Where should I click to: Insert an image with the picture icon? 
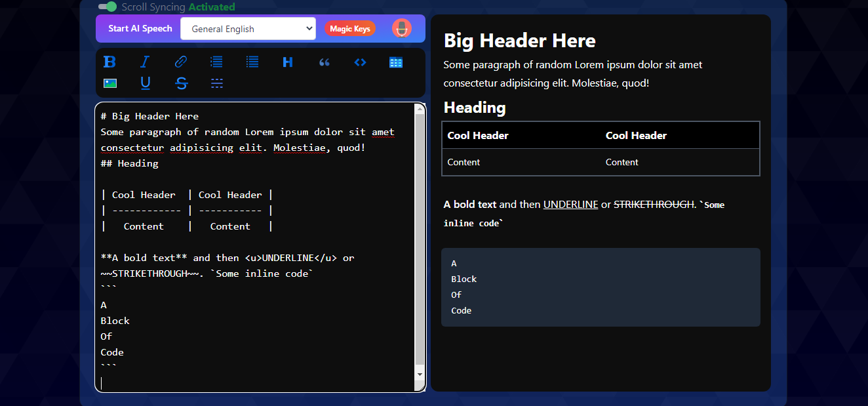[110, 83]
